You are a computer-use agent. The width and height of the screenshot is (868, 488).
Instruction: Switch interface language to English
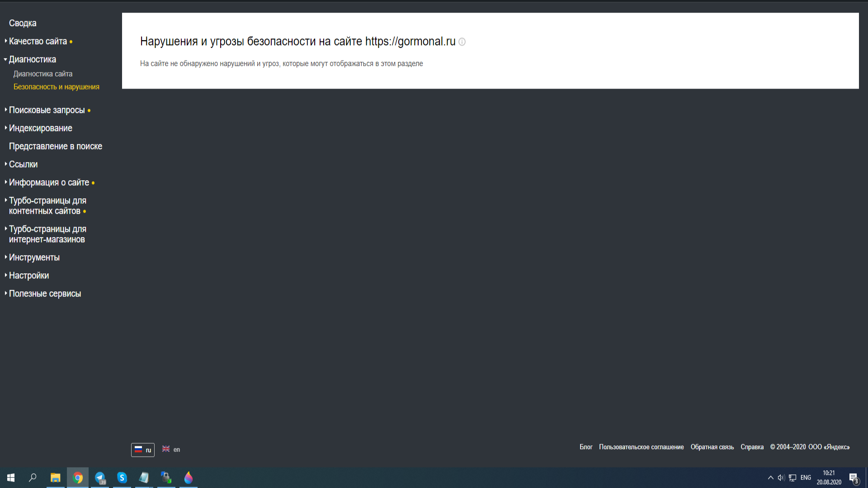click(171, 449)
